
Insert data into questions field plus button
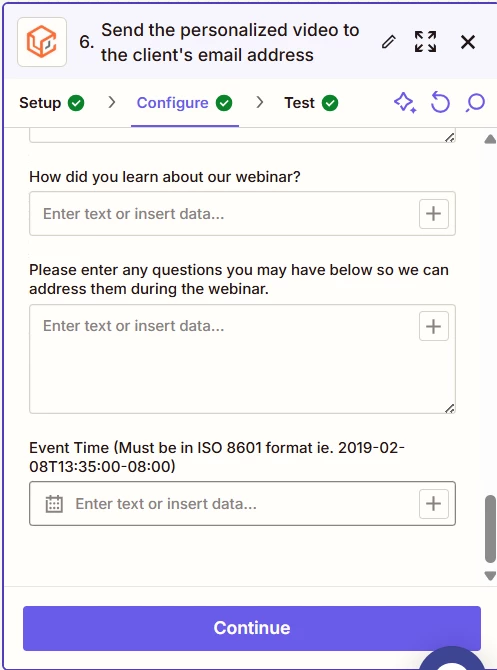click(433, 326)
